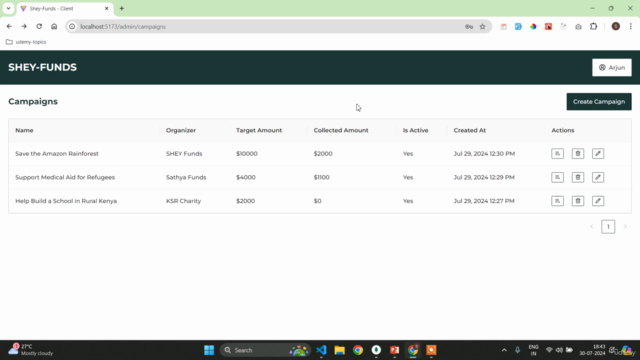Open the Chrome three-dot menu
The image size is (640, 360).
631,27
